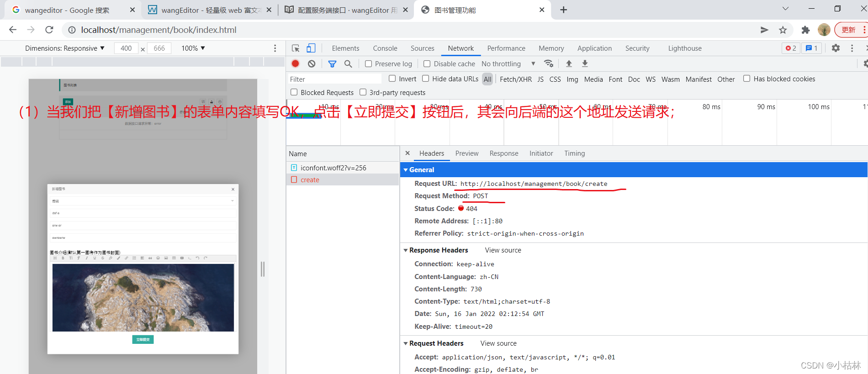The height and width of the screenshot is (374, 868).
Task: Open network conditions wifi icon
Action: pyautogui.click(x=549, y=64)
